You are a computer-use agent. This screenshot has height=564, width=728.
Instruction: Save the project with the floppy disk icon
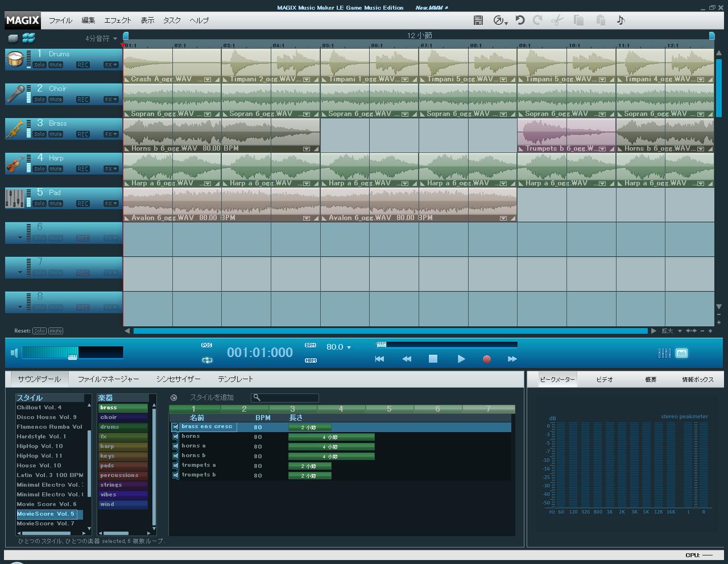(x=478, y=20)
